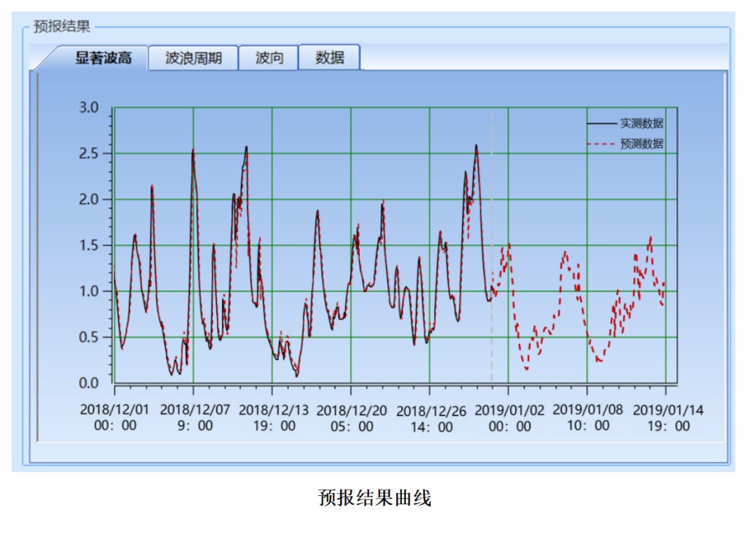The width and height of the screenshot is (756, 533).
Task: Click the 显著波高 tab
Action: tap(103, 58)
